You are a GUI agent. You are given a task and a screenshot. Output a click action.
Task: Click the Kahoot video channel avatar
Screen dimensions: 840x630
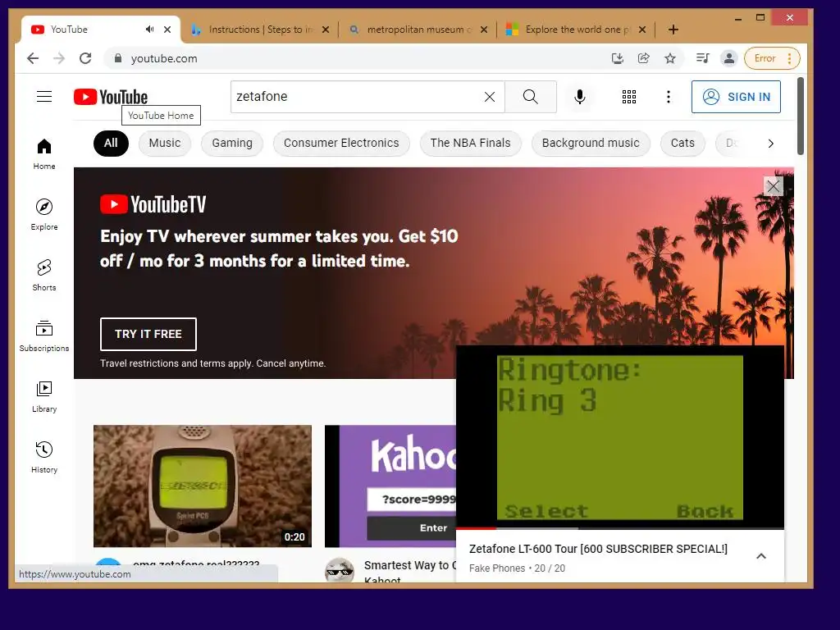coord(340,570)
